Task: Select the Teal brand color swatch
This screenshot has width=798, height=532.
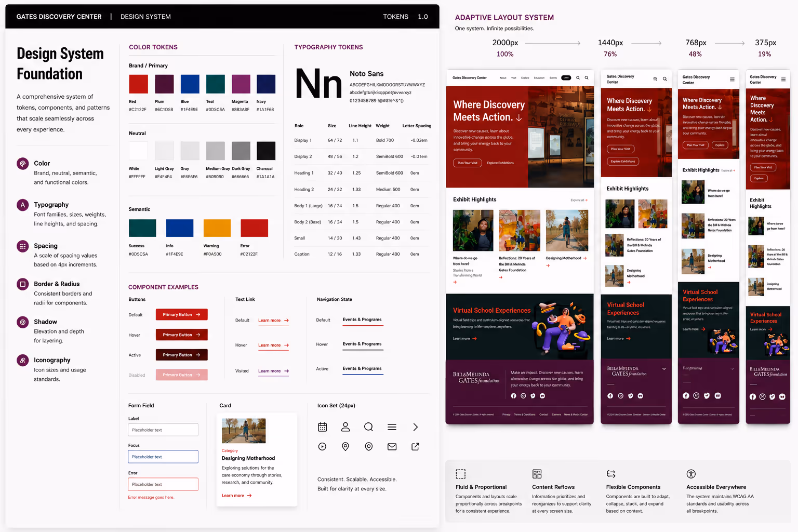Action: click(x=216, y=84)
